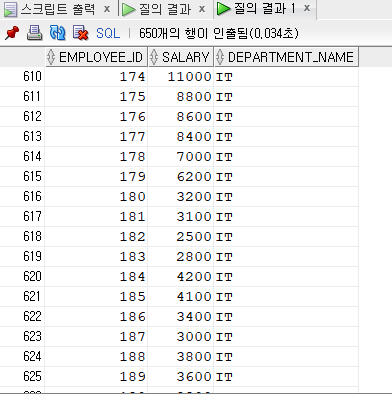Select row number 614
This screenshot has width=392, height=394.
coord(22,157)
